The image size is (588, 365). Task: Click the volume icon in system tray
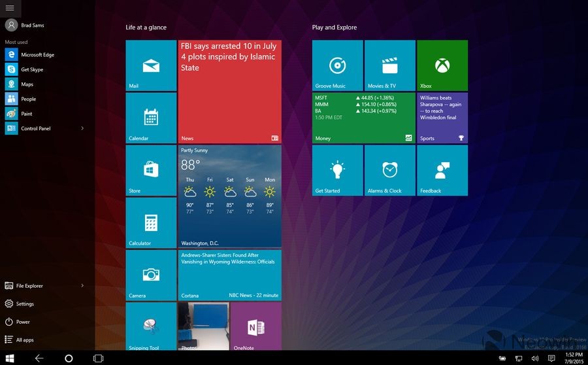[535, 358]
